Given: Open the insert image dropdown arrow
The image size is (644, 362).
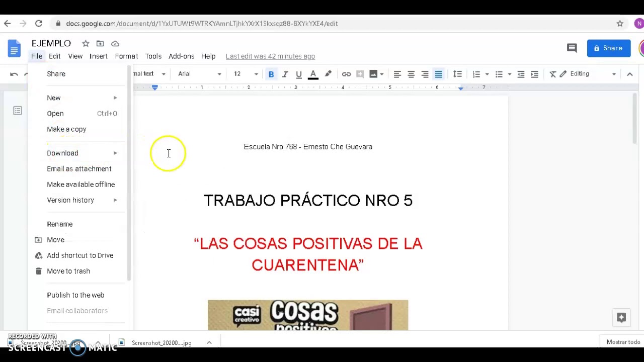Looking at the screenshot, I should point(382,74).
